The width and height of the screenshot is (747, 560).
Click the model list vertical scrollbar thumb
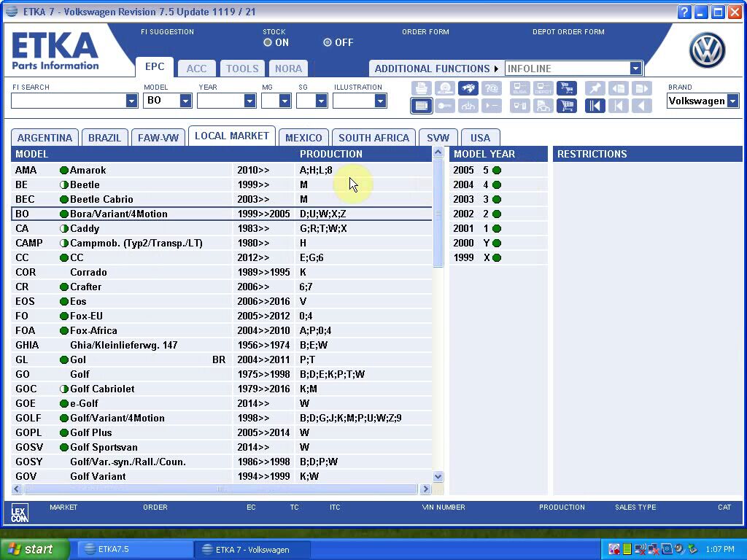click(438, 213)
